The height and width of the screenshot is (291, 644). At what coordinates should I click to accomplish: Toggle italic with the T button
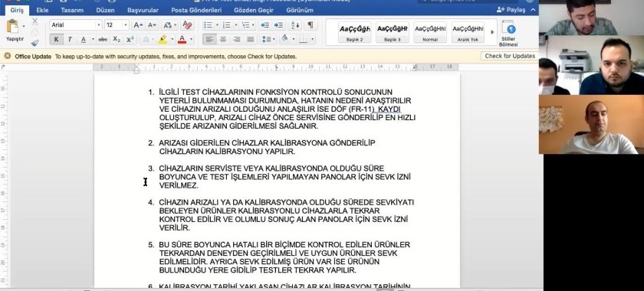click(70, 39)
